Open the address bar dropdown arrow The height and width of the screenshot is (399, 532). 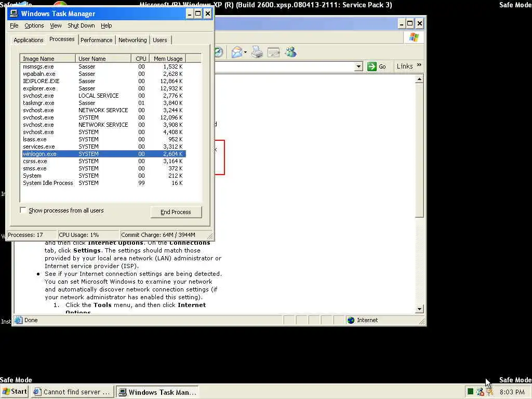[x=358, y=66]
